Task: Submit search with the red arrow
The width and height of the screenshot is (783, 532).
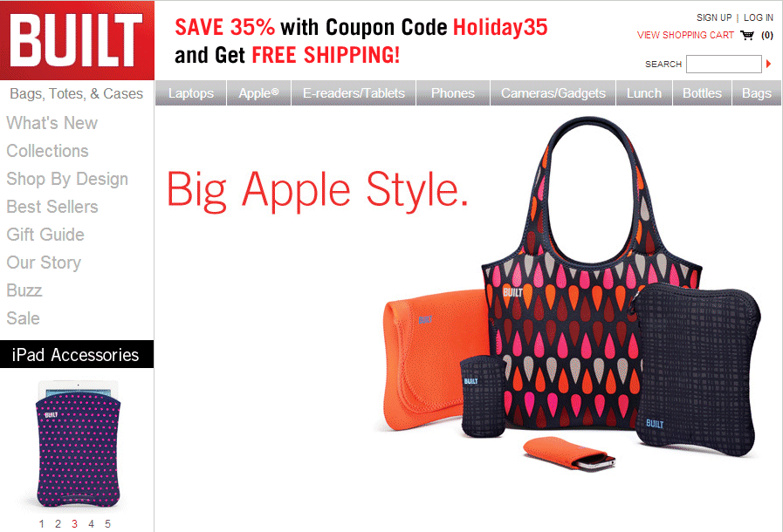Action: click(x=768, y=64)
